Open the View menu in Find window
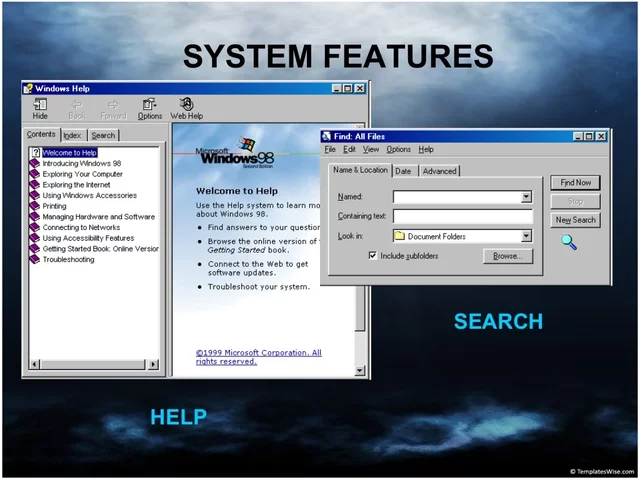 (x=371, y=149)
